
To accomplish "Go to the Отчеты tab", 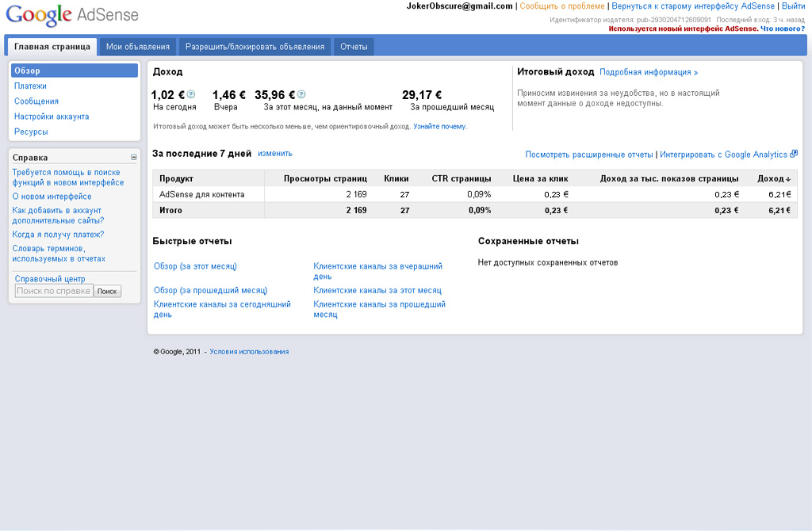I will click(x=354, y=47).
